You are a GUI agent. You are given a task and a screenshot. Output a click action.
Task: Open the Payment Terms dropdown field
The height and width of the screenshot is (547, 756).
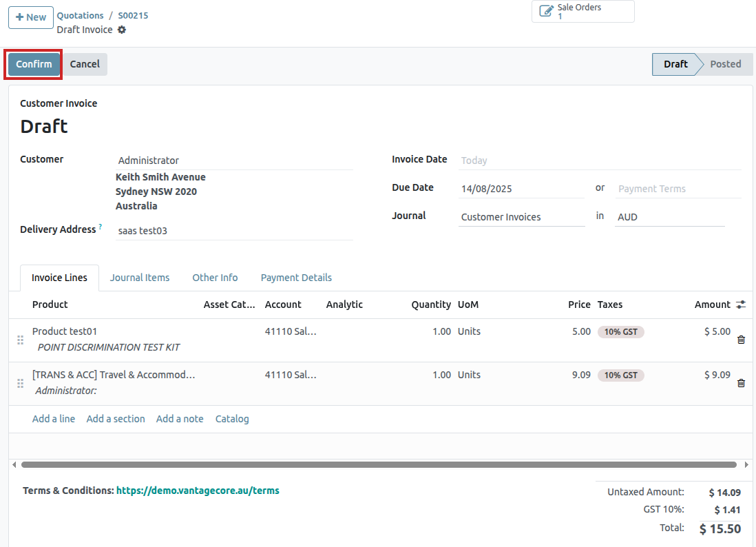coord(678,189)
